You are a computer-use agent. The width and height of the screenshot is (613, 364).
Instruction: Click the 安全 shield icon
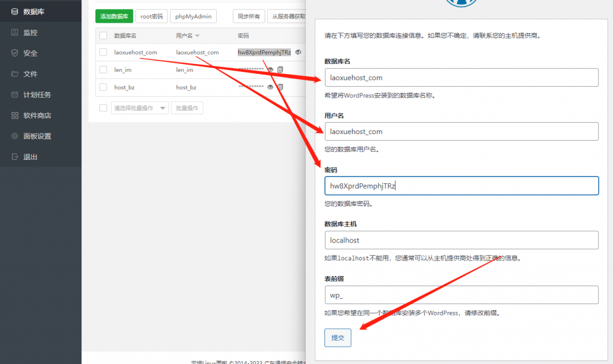click(x=14, y=53)
